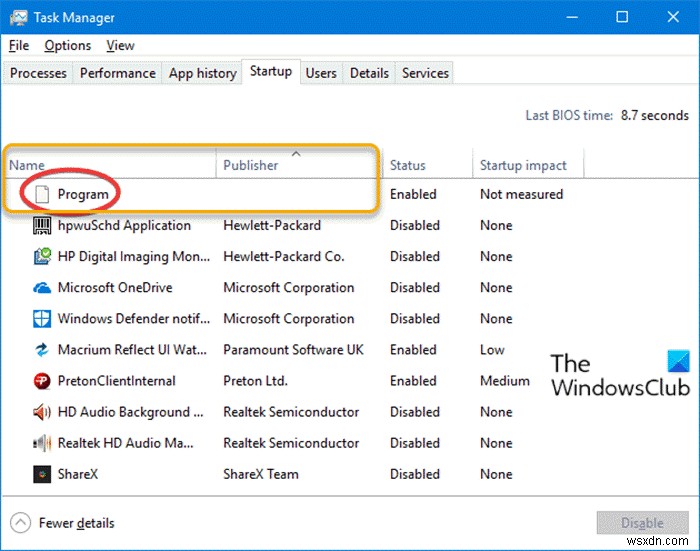The image size is (700, 551).
Task: Select the HP Digital Imaging Mon... entry
Action: 133,257
